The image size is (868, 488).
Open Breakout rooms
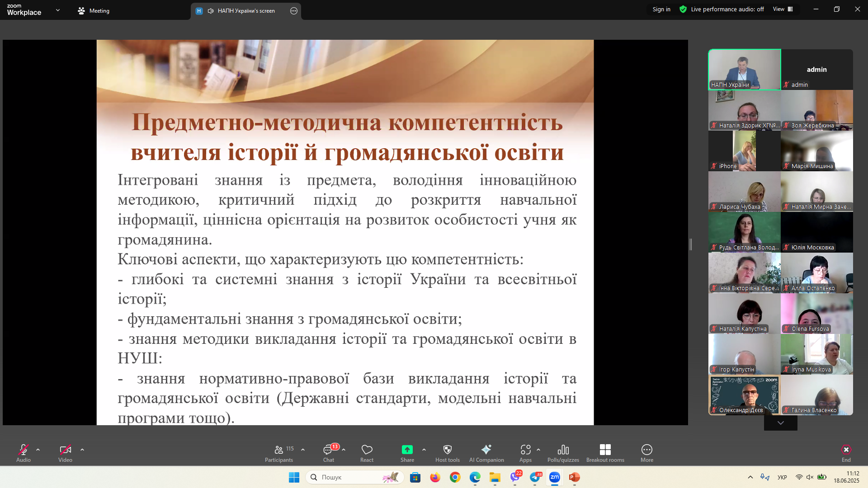point(605,453)
